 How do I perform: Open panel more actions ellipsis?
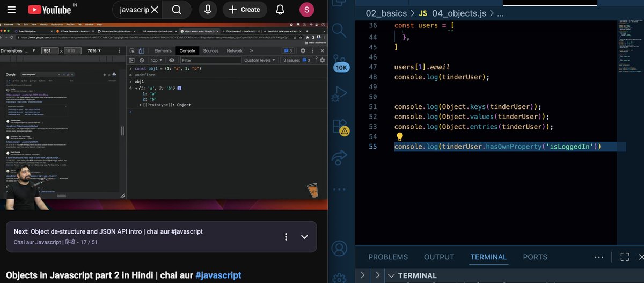click(599, 257)
